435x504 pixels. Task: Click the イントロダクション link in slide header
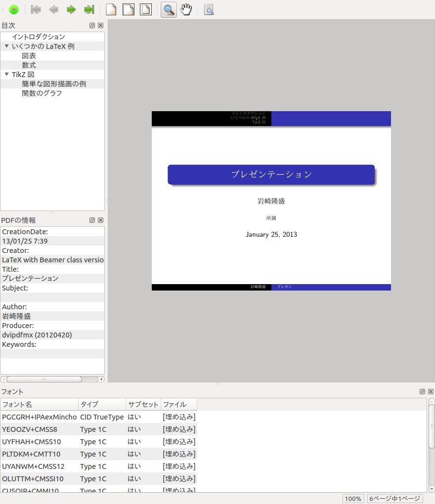coord(249,113)
